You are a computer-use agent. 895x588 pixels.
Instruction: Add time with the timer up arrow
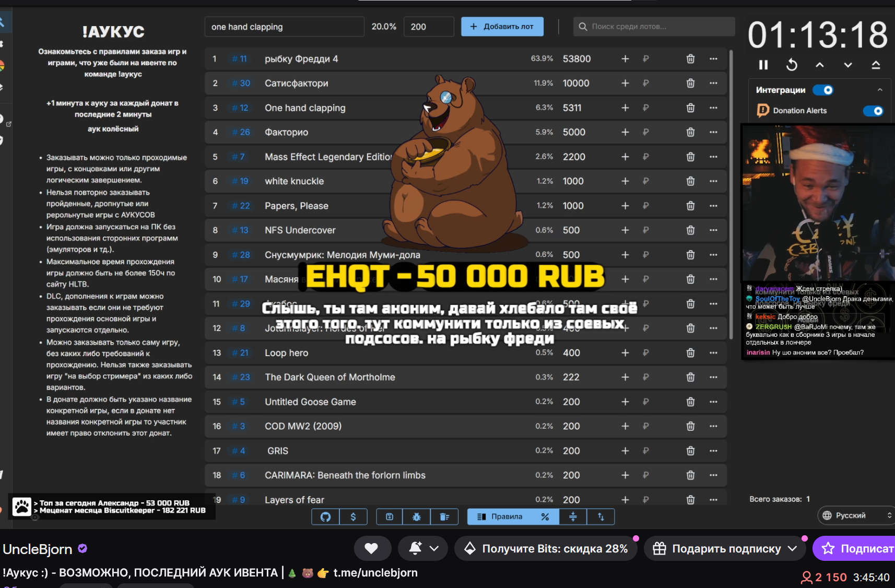tap(820, 65)
